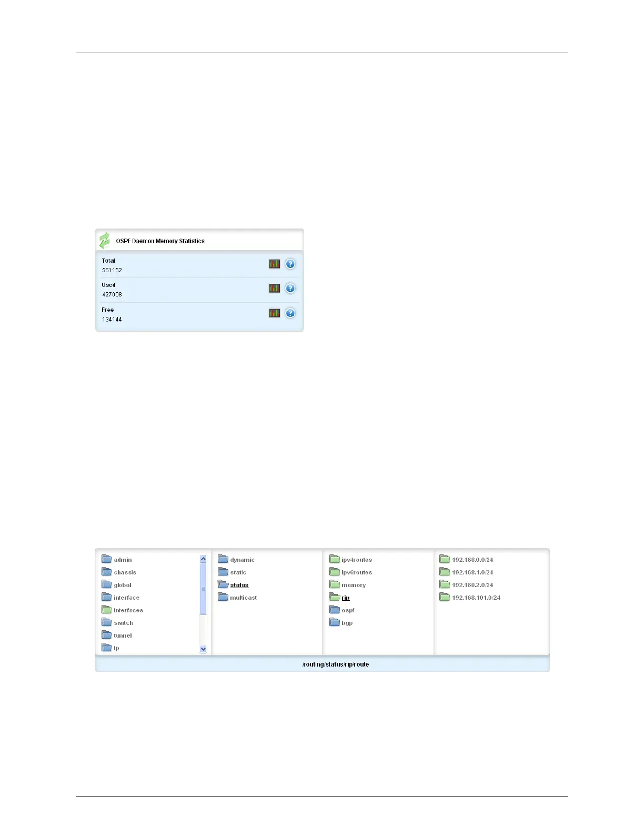Viewport: 644px width, 834px height.
Task: Open the switch folder
Action: click(x=117, y=622)
